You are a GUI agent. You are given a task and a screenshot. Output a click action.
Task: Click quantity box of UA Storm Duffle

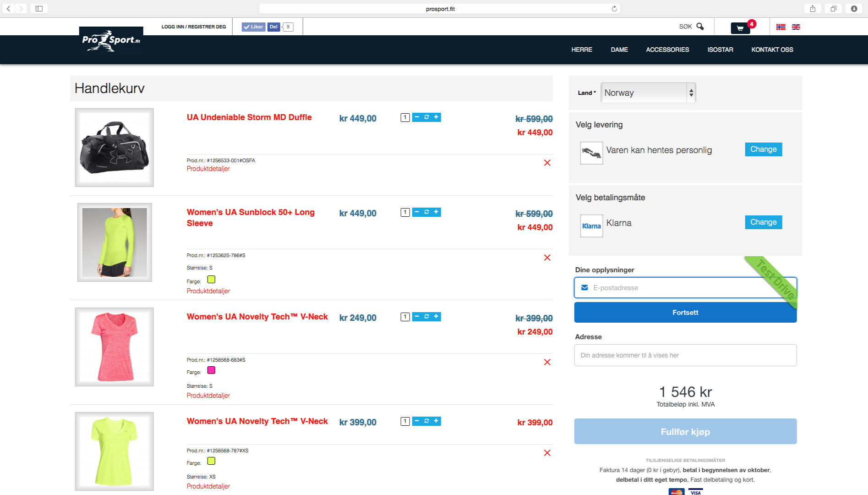point(405,118)
